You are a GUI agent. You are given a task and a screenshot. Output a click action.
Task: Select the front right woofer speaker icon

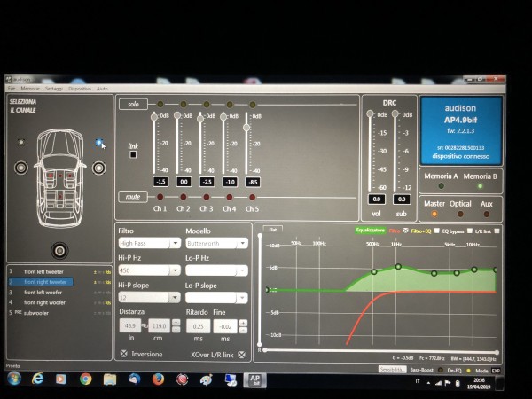(98, 168)
